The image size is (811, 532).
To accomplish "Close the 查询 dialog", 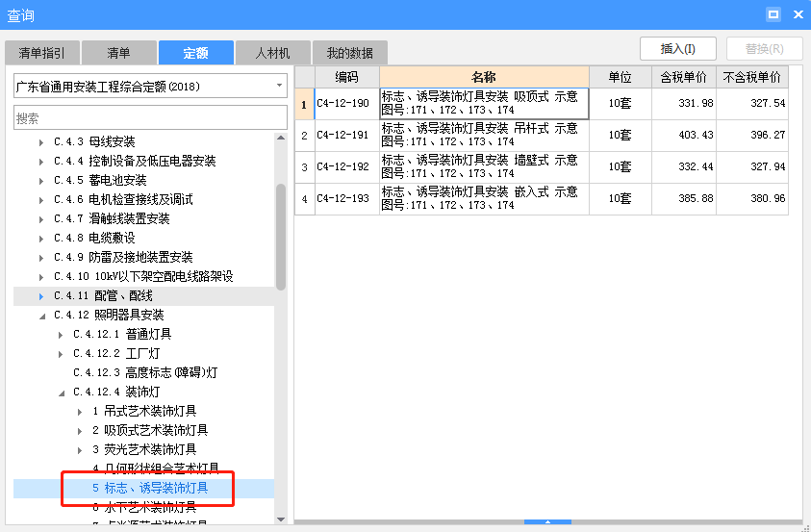I will point(798,14).
